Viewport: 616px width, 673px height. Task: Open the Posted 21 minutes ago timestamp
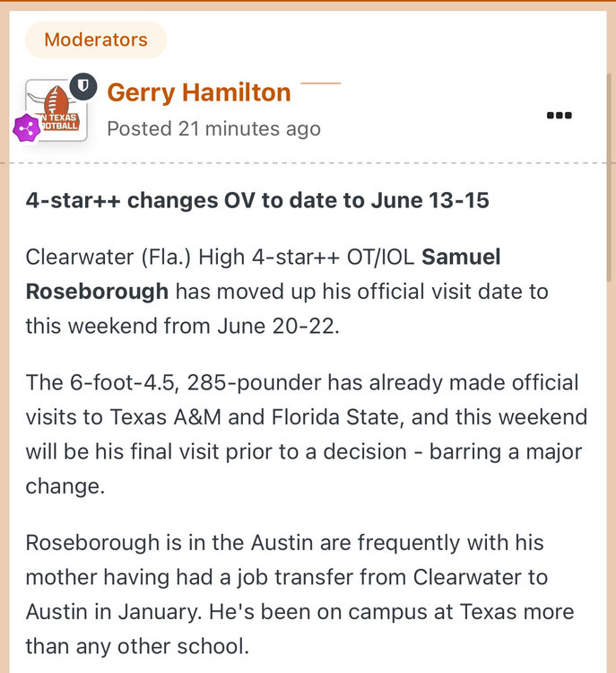pyautogui.click(x=213, y=128)
